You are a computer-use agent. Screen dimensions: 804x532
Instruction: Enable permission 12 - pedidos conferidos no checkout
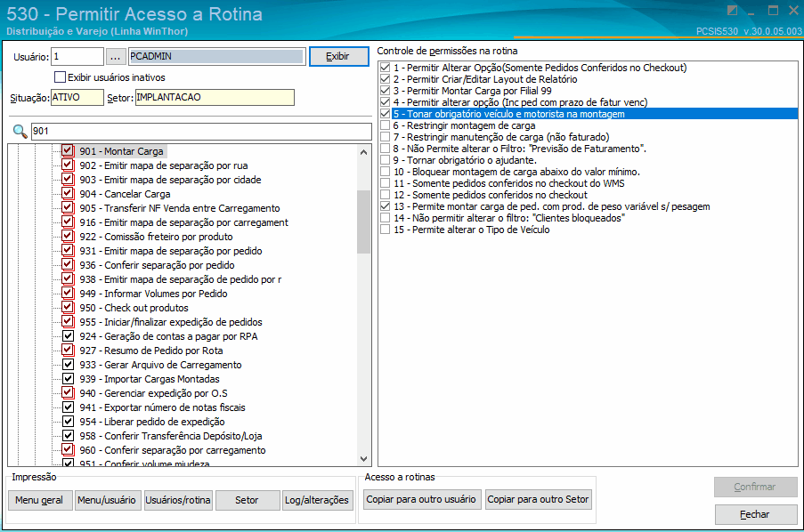(x=385, y=195)
